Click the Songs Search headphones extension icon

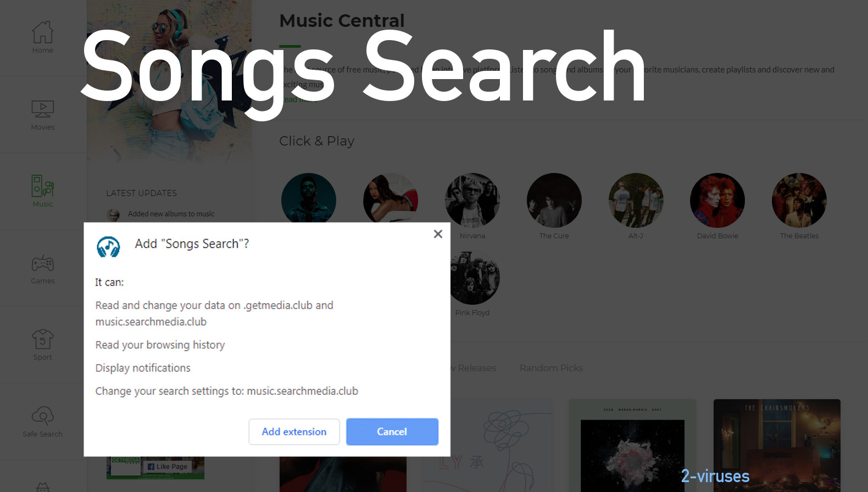pos(108,247)
